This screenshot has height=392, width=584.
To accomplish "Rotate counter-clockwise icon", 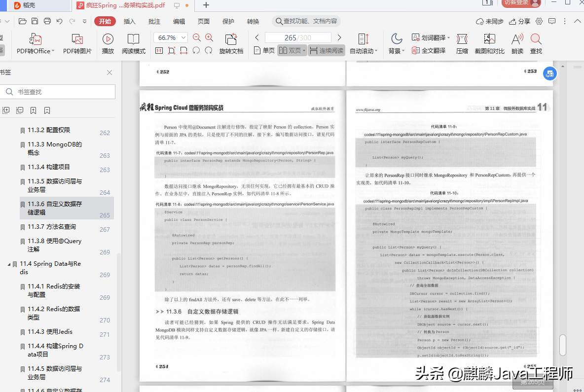I will click(x=196, y=51).
